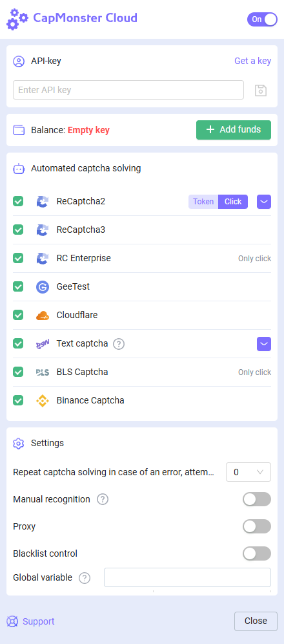The image size is (284, 644).
Task: Click the CapMonster Cloud gears logo
Action: tap(17, 19)
